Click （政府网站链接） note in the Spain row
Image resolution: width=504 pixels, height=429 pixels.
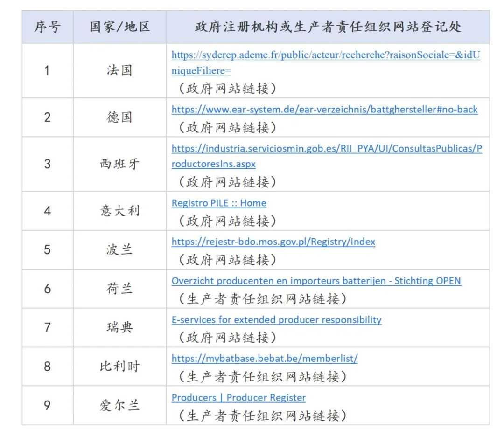pos(228,182)
